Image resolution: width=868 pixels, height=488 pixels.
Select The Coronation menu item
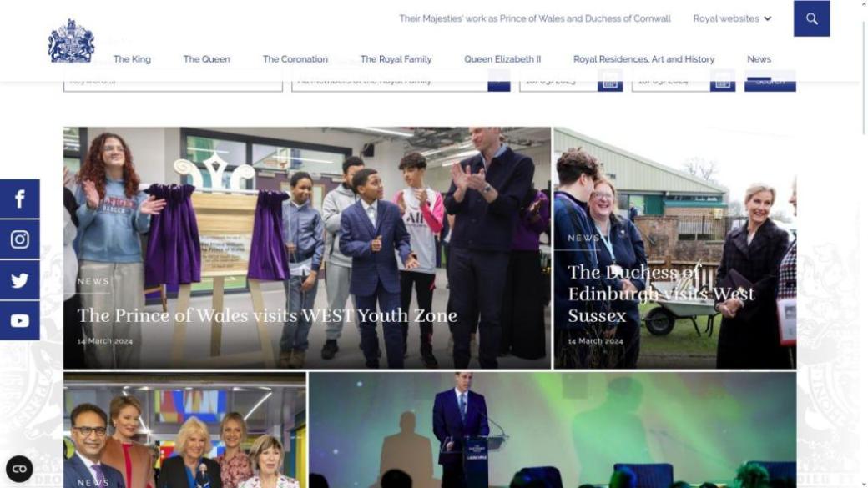[295, 59]
